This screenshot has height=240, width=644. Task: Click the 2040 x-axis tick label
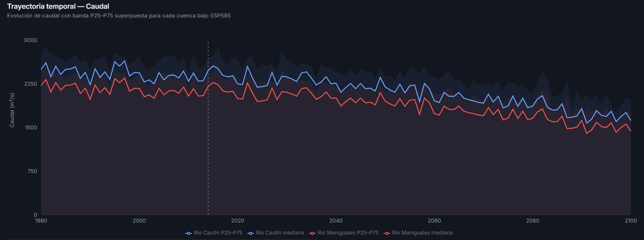tap(336, 221)
